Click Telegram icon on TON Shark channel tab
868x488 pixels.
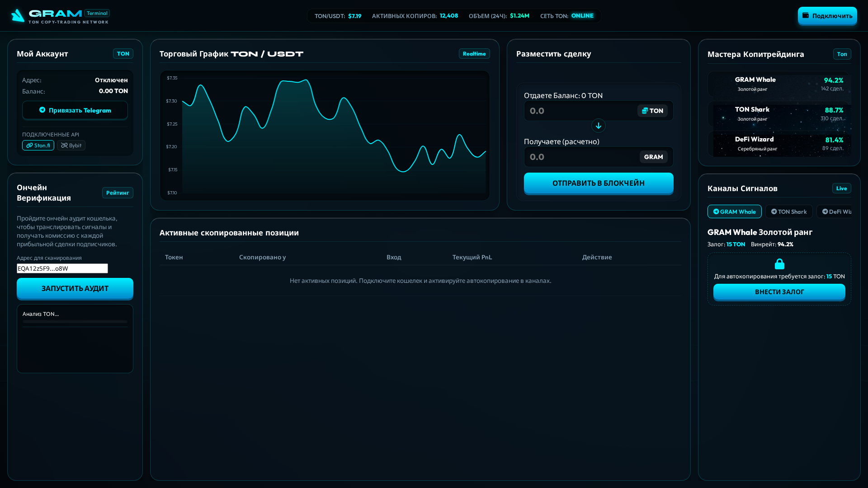pos(774,211)
